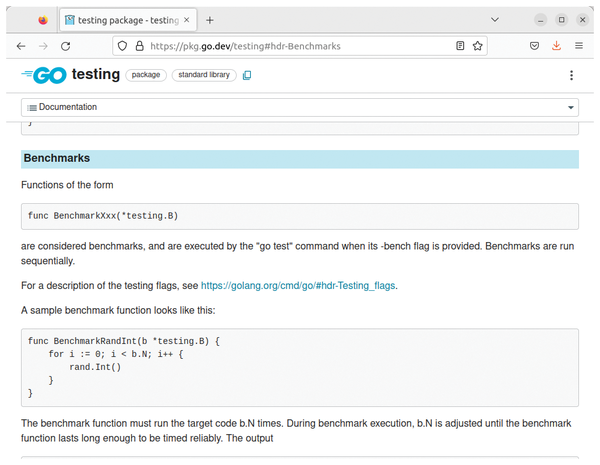Screen dimensions: 600x465
Task: Expand the Documentation dropdown
Action: 299,107
